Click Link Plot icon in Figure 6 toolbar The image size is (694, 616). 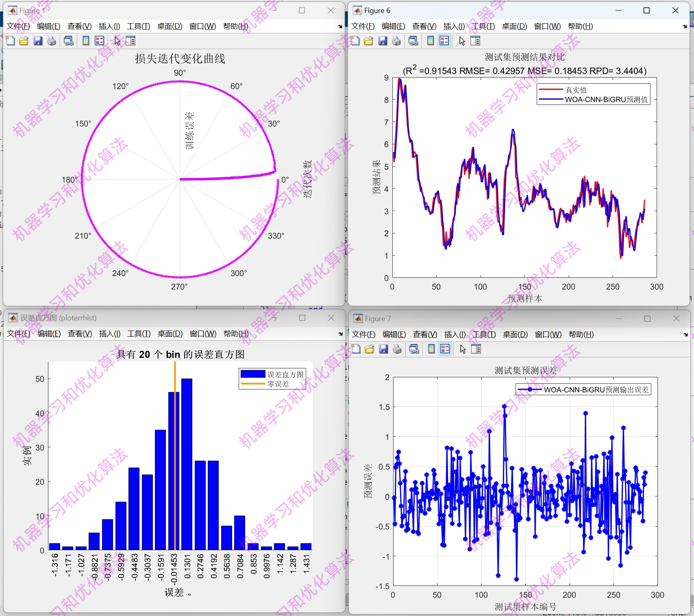click(x=413, y=41)
